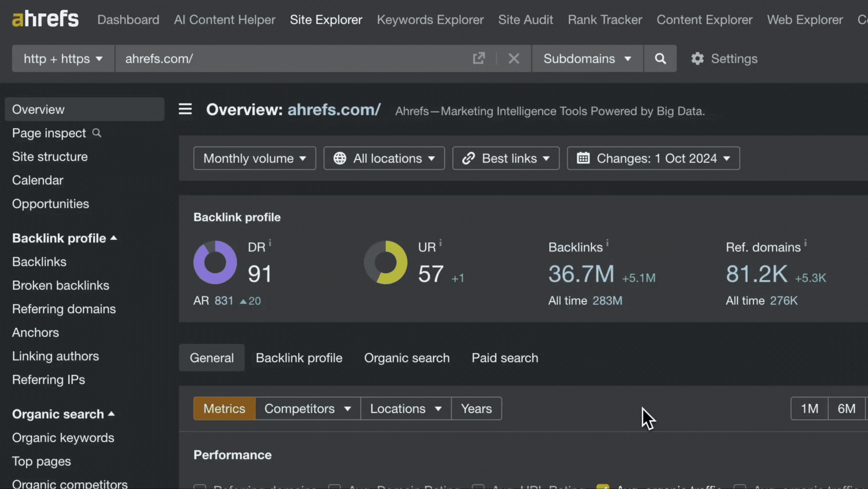The width and height of the screenshot is (868, 489).
Task: Open the URL in a new tab icon
Action: [x=479, y=58]
